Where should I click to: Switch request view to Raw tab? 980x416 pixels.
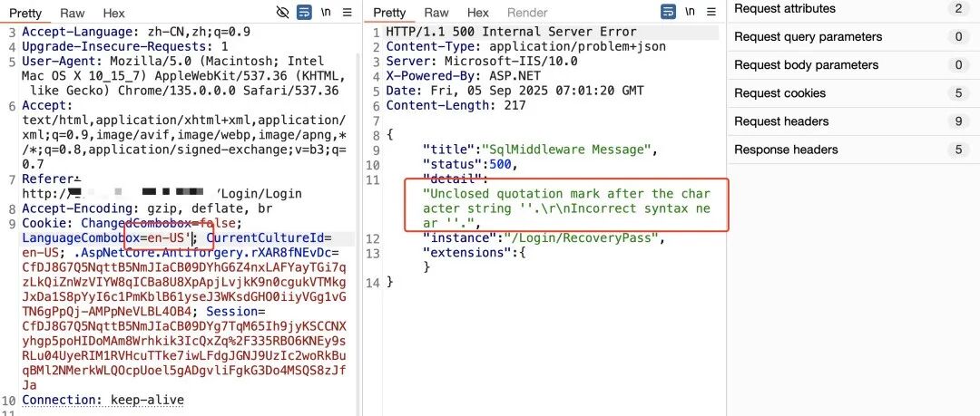[73, 13]
